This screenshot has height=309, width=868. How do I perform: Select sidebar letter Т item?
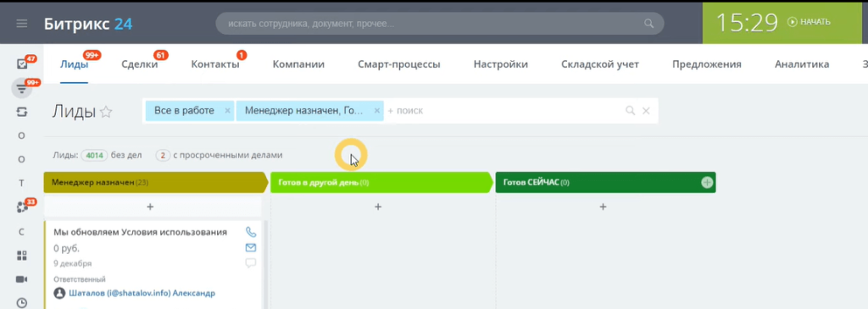tap(21, 183)
